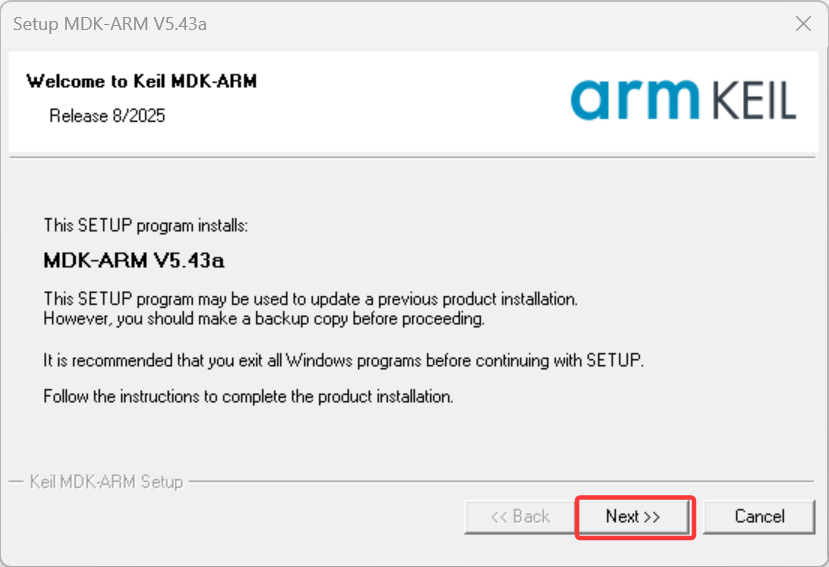This screenshot has height=567, width=829.
Task: Click the Welcome to Keil MDK-ARM heading
Action: pos(142,81)
